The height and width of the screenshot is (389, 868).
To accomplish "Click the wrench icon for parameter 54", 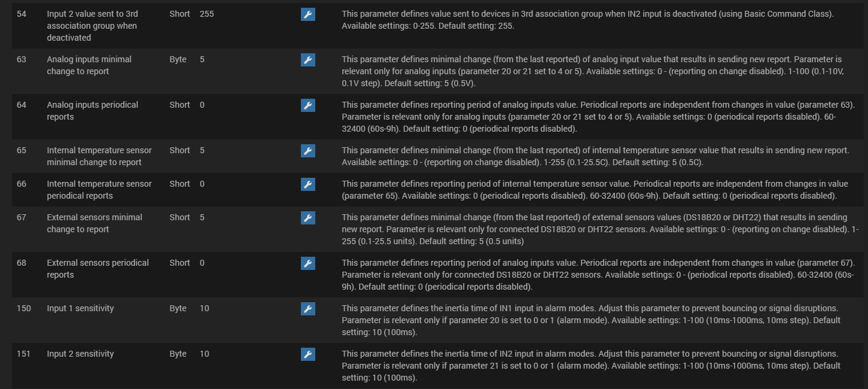I will 307,14.
